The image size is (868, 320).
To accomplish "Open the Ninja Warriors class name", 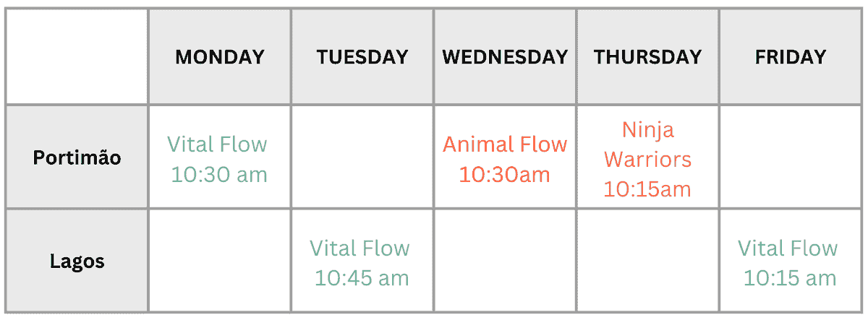I will point(647,144).
